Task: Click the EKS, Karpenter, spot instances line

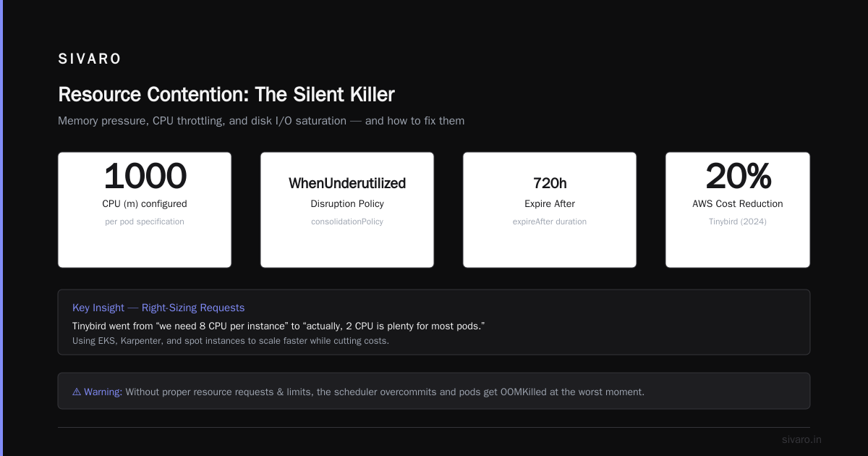Action: [x=231, y=341]
